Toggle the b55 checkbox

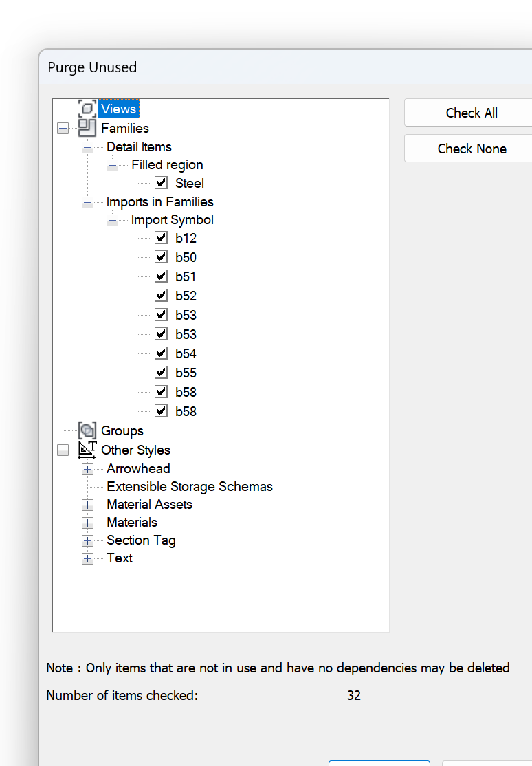tap(162, 373)
